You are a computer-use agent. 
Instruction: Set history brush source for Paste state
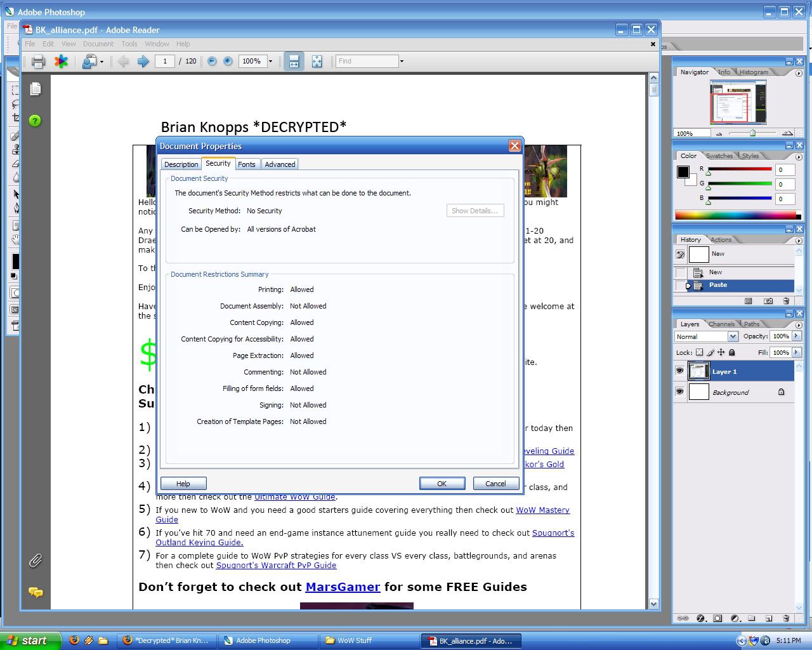click(x=681, y=285)
